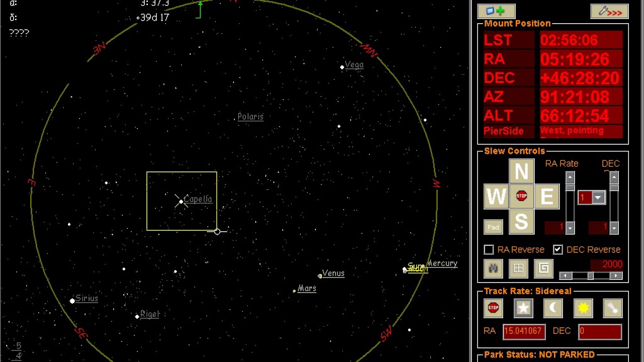Click the Rigel star label
This screenshot has width=644, height=362.
[x=149, y=314]
